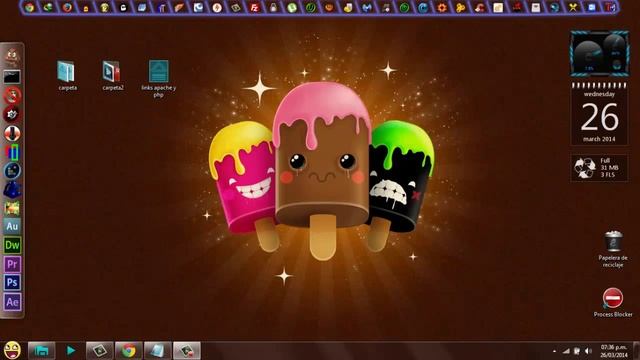Open the carpeta2 desktop folder

tap(112, 76)
